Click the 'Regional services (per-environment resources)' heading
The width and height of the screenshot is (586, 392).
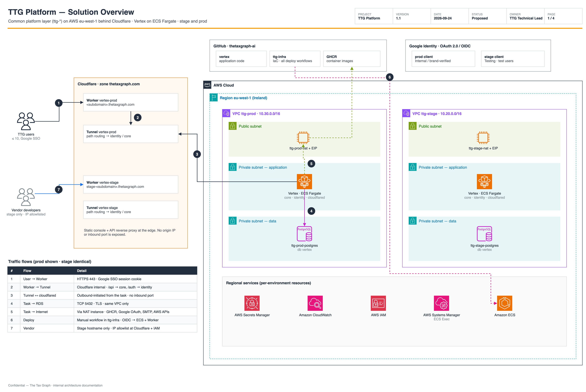click(268, 283)
